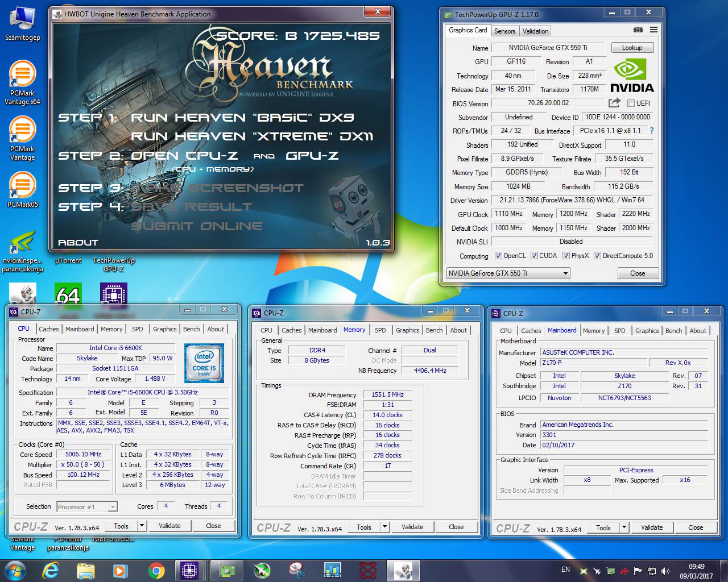Click the mainboard Model field Z170-P

click(594, 363)
